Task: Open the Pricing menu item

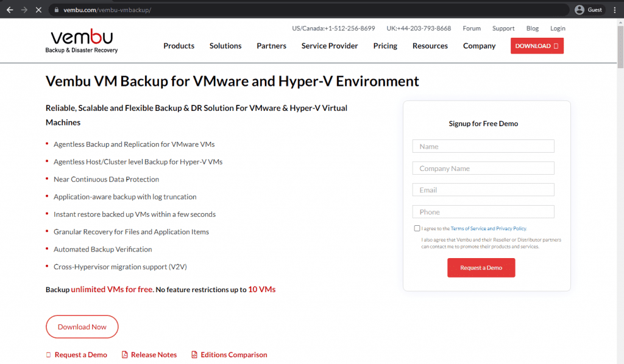Action: pos(385,46)
